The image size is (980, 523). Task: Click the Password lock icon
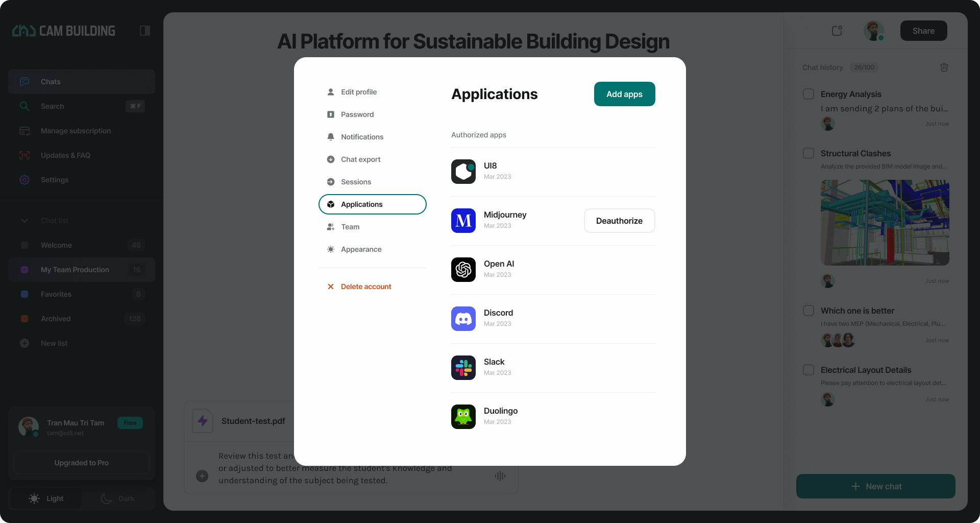[x=331, y=114]
